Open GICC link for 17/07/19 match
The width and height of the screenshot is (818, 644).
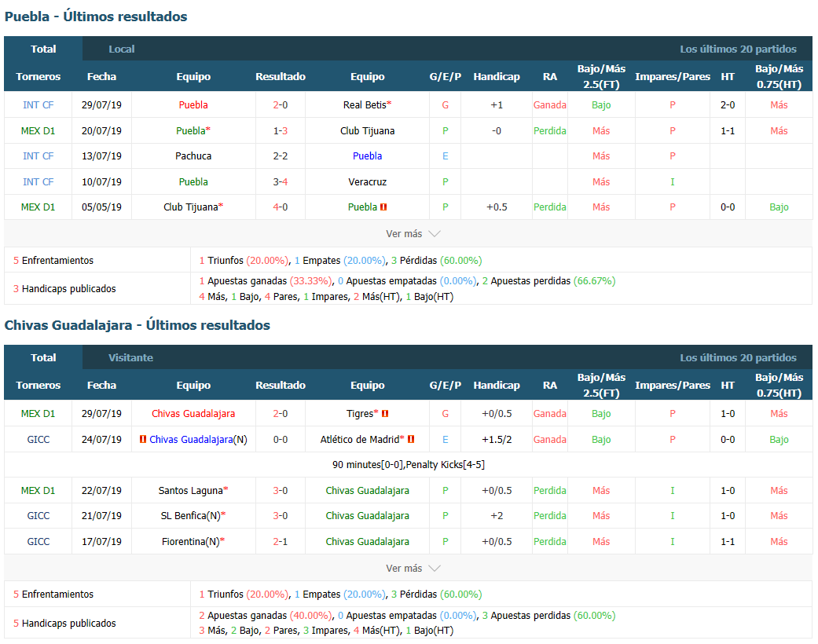tap(38, 542)
